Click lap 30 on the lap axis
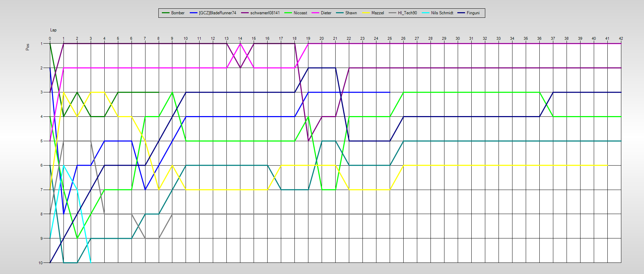This screenshot has height=274, width=644. coord(458,38)
